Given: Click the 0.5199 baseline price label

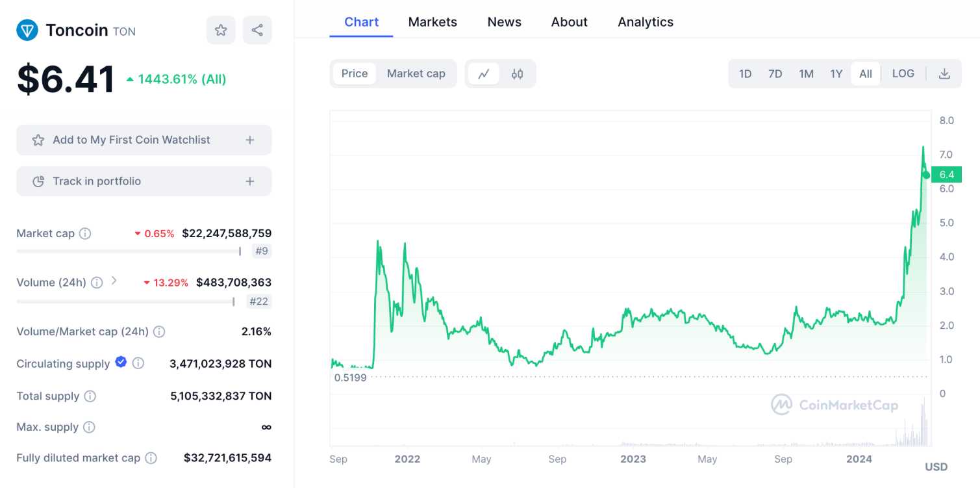Looking at the screenshot, I should (350, 377).
